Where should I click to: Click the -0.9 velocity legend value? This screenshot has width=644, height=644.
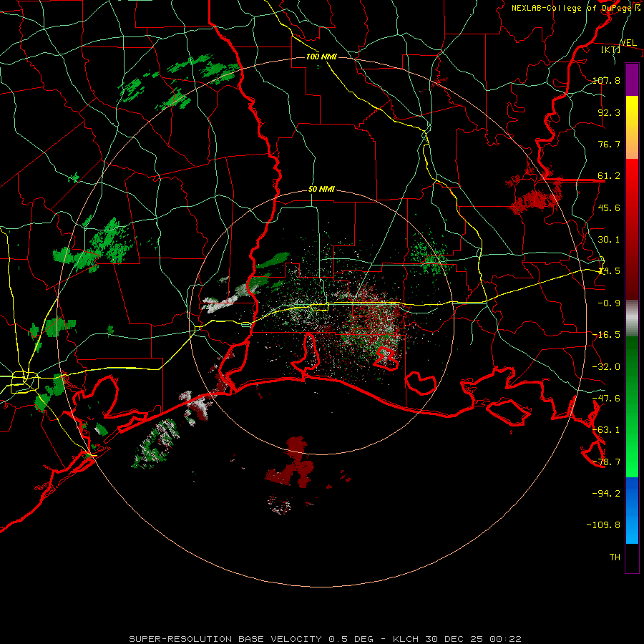pos(609,303)
